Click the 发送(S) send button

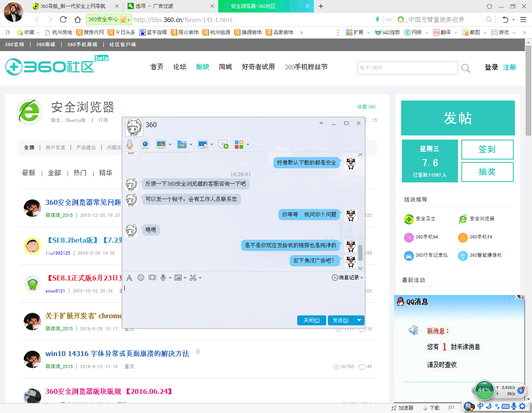tap(341, 320)
